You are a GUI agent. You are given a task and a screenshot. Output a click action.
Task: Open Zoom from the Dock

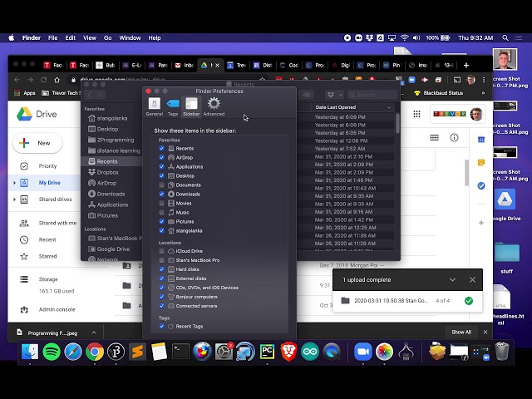(363, 352)
